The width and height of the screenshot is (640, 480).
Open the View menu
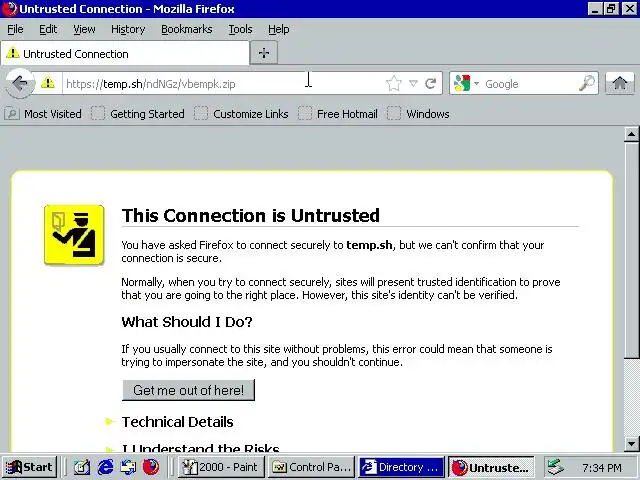pos(84,29)
